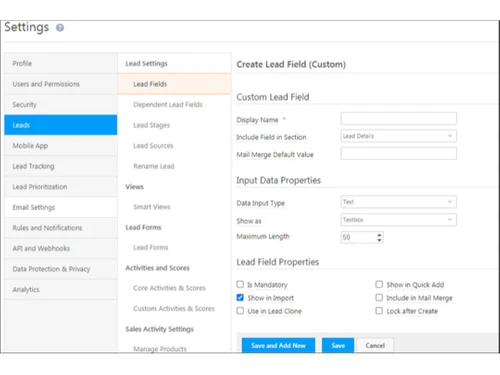Open API and Webhooks settings

[61, 248]
